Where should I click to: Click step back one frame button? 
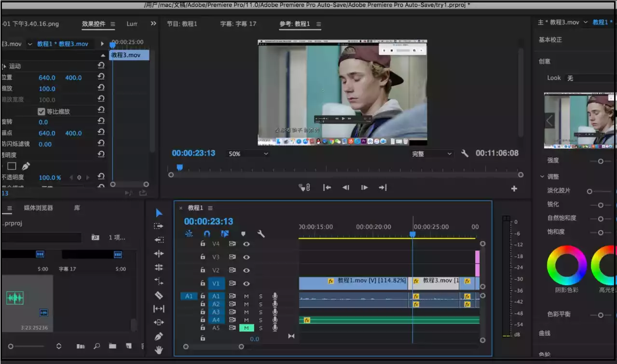tap(346, 188)
